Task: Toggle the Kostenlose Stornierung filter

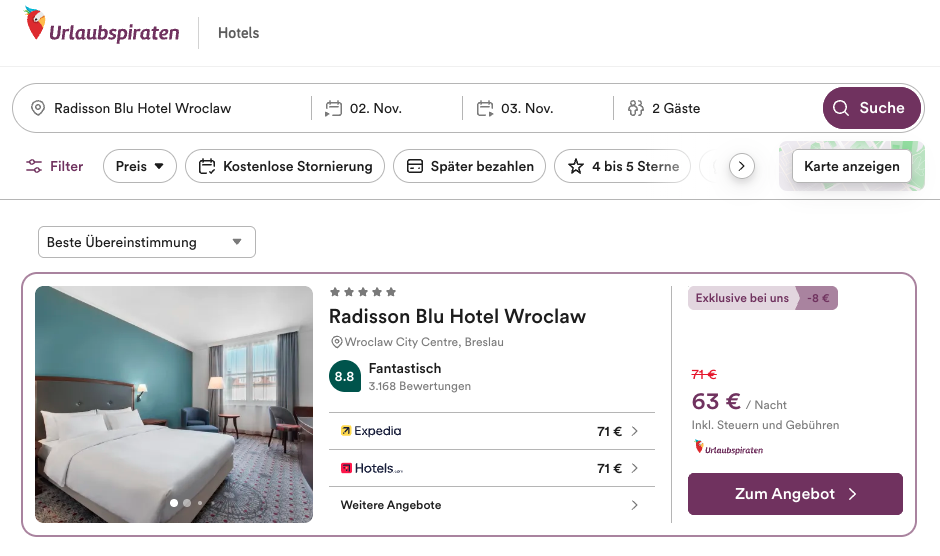Action: 285,166
